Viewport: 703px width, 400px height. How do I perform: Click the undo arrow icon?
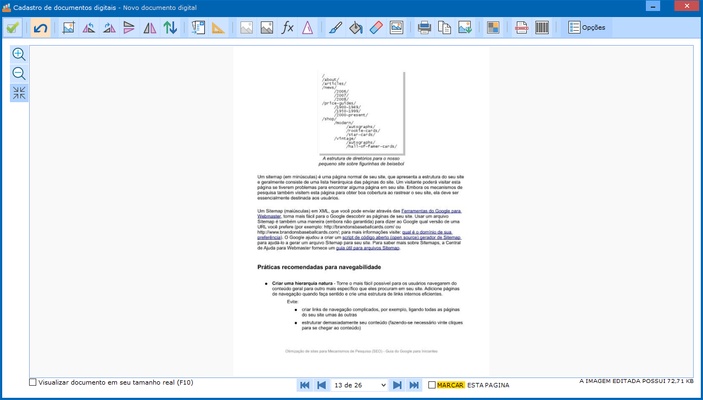pos(40,27)
